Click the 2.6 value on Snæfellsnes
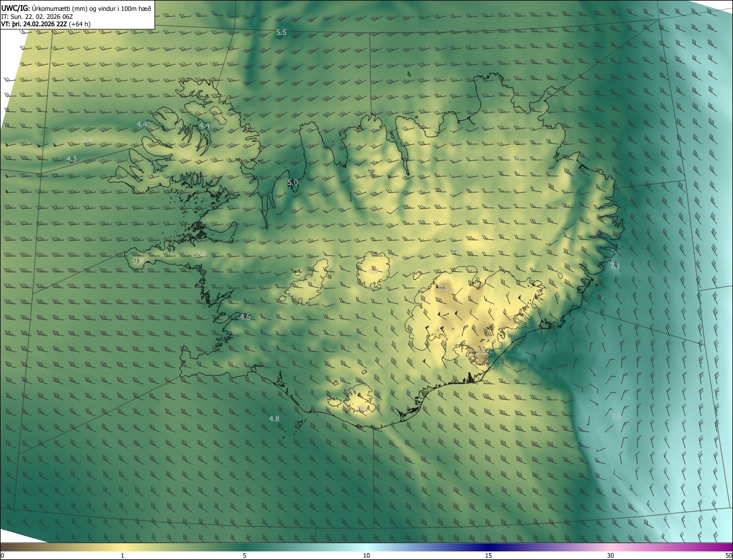The width and height of the screenshot is (733, 560). 201,254
